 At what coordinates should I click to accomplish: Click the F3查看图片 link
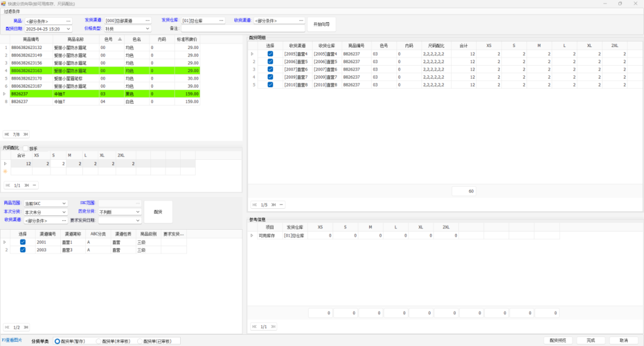click(x=12, y=340)
